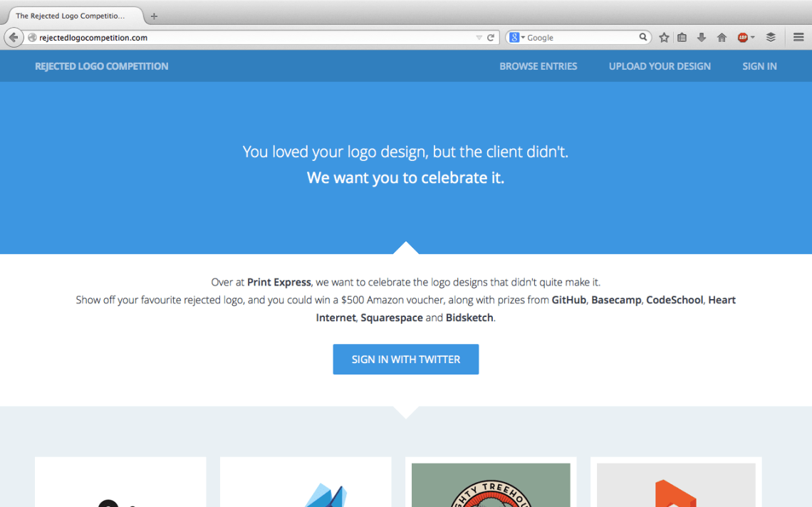Image resolution: width=812 pixels, height=507 pixels.
Task: Click the Sign In With Twitter button
Action: pos(405,360)
